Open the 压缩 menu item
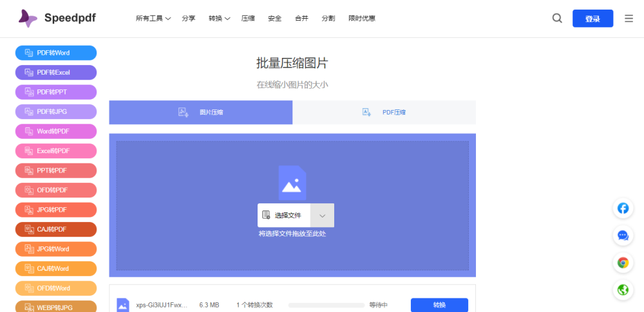 coord(248,19)
